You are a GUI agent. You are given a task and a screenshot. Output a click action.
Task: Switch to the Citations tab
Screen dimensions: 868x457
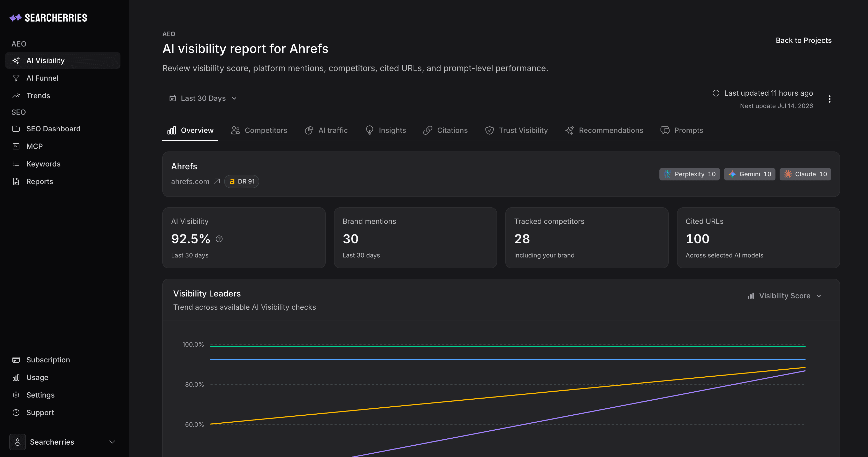coord(445,131)
